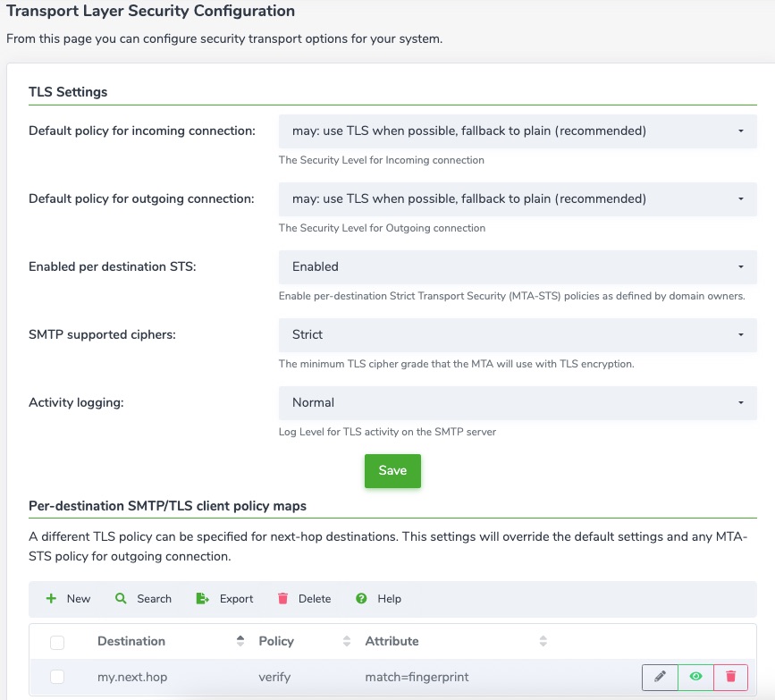This screenshot has width=775, height=700.
Task: Edit my.next.hop row with pencil icon
Action: (x=660, y=677)
